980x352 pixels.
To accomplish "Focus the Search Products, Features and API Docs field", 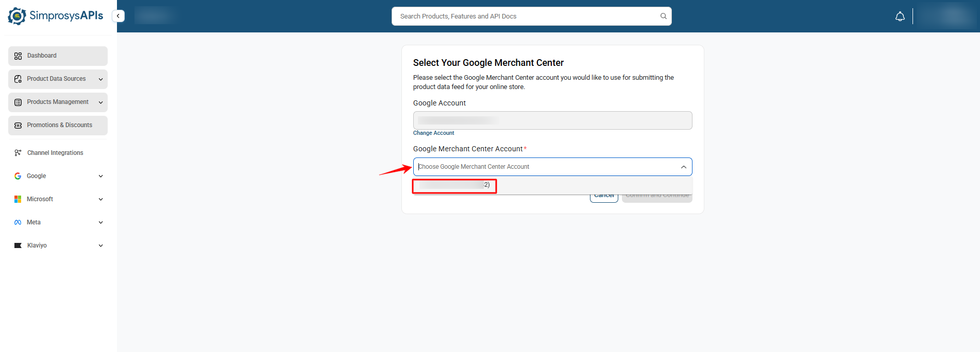I will pos(531,16).
